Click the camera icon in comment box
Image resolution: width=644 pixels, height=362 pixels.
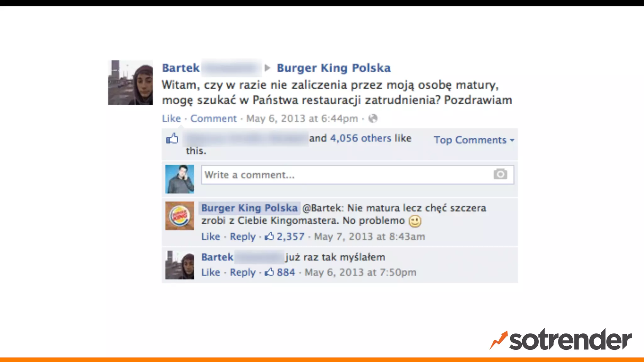(500, 174)
